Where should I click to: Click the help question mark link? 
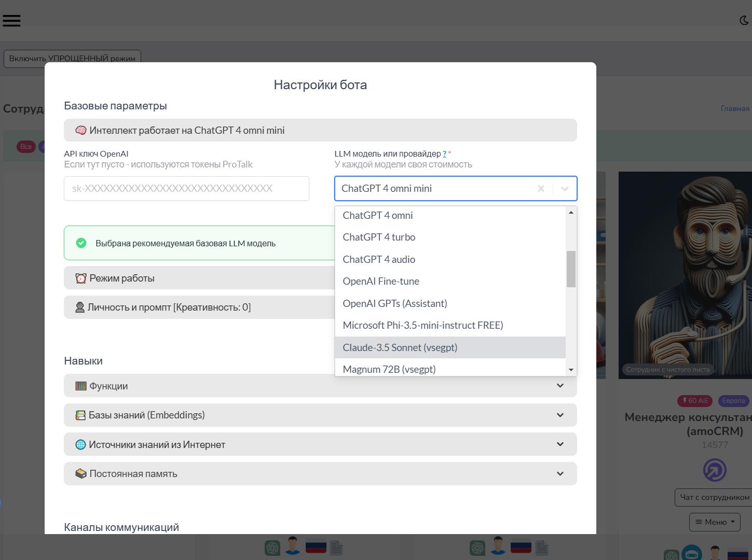tap(444, 154)
